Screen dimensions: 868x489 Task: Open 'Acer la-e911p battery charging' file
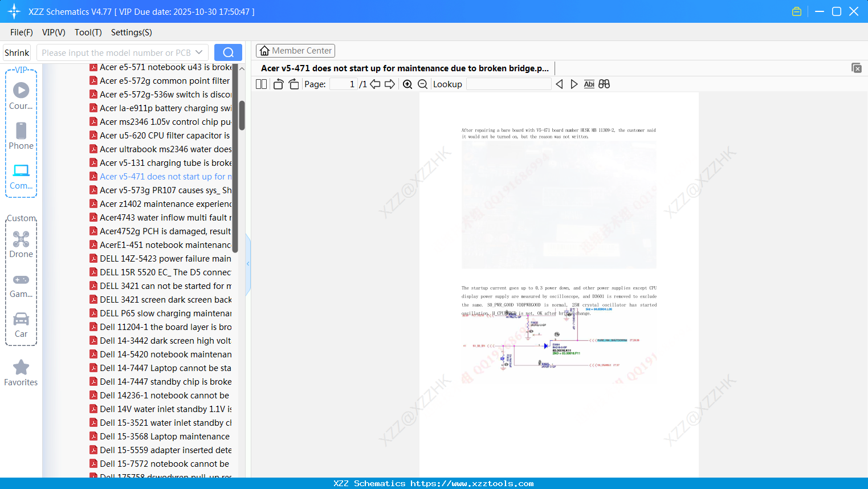pyautogui.click(x=161, y=108)
